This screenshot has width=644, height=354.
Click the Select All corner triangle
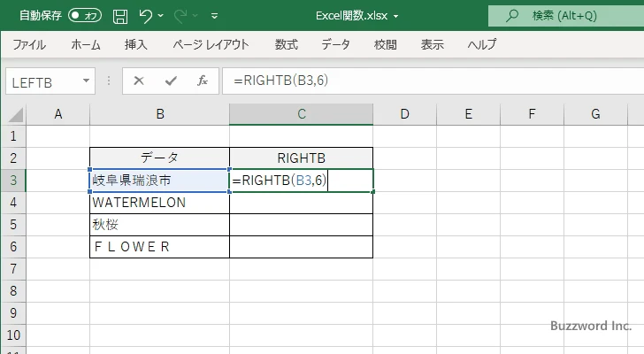(x=15, y=114)
